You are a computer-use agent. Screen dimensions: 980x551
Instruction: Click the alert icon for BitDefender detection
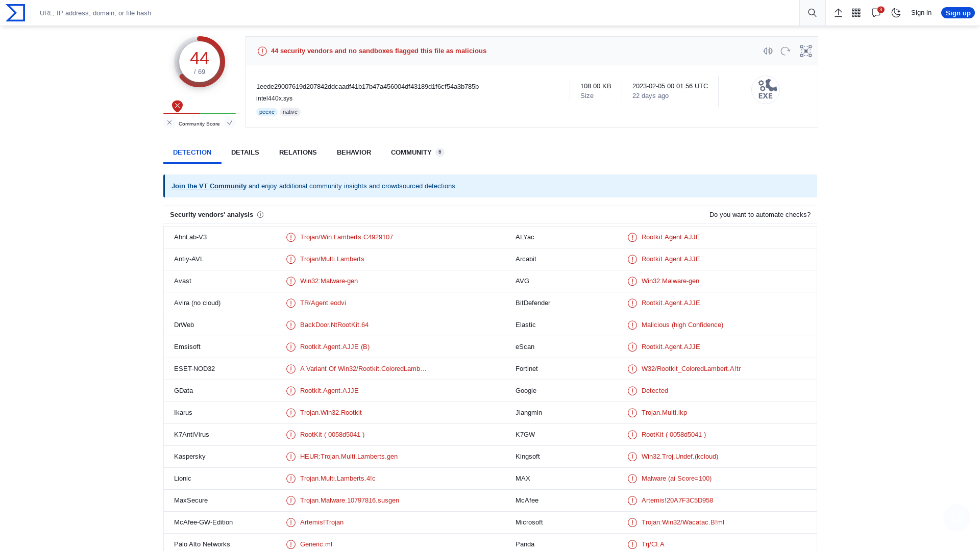(x=632, y=303)
